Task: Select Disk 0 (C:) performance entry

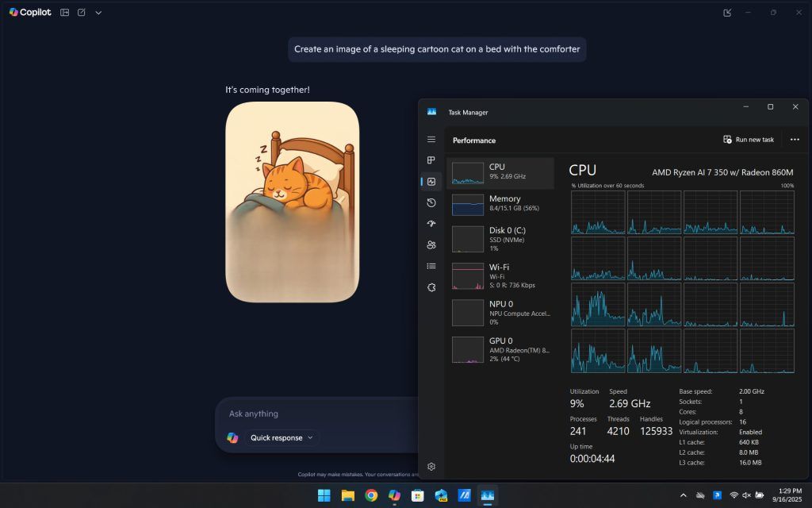Action: pos(500,239)
